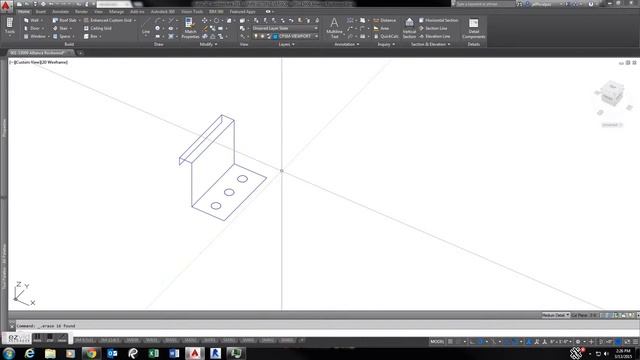Click the Move tool in Modify panel
The width and height of the screenshot is (640, 360).
point(204,20)
